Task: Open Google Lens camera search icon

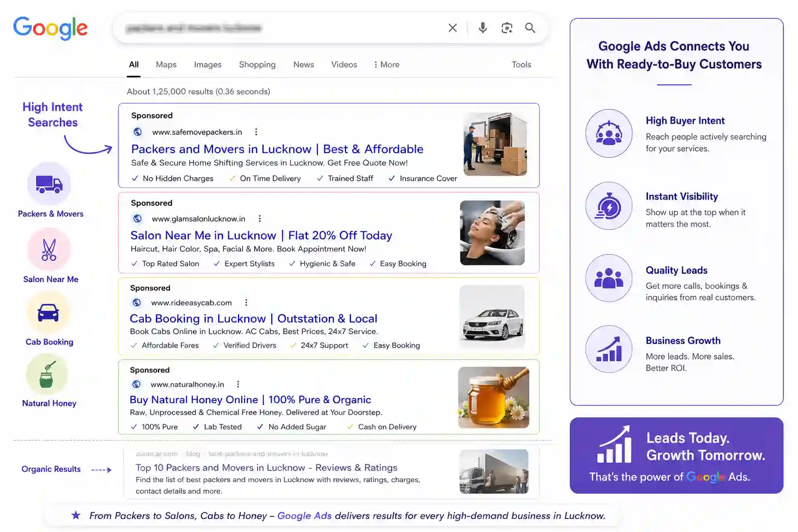Action: (x=507, y=28)
